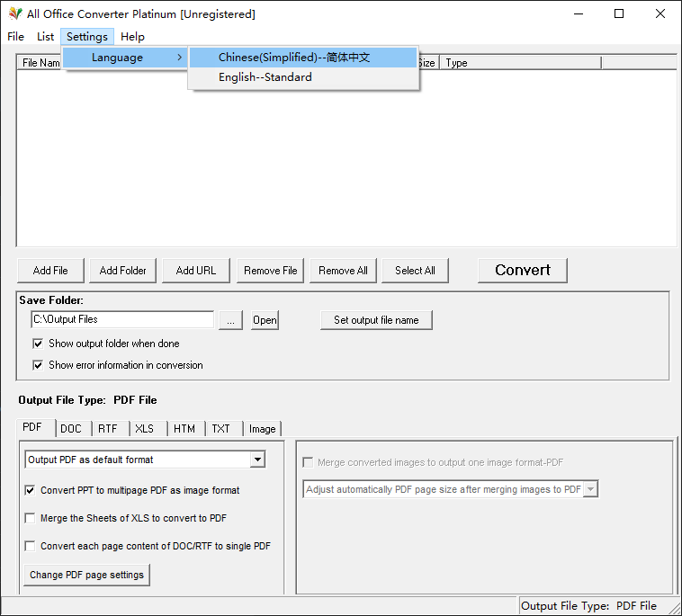This screenshot has height=616, width=682.
Task: Click the Save Folder path field
Action: click(122, 319)
